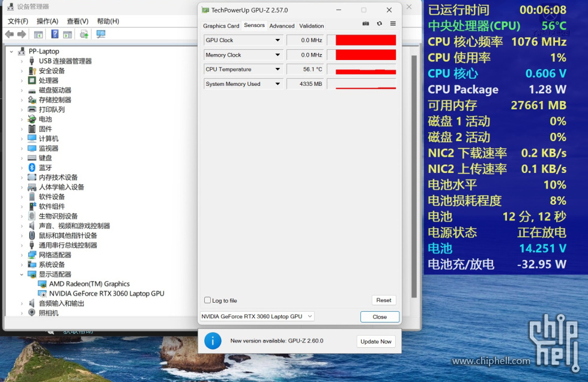
Task: Click the GPU Clock 0.0 MHz value
Action: (305, 40)
